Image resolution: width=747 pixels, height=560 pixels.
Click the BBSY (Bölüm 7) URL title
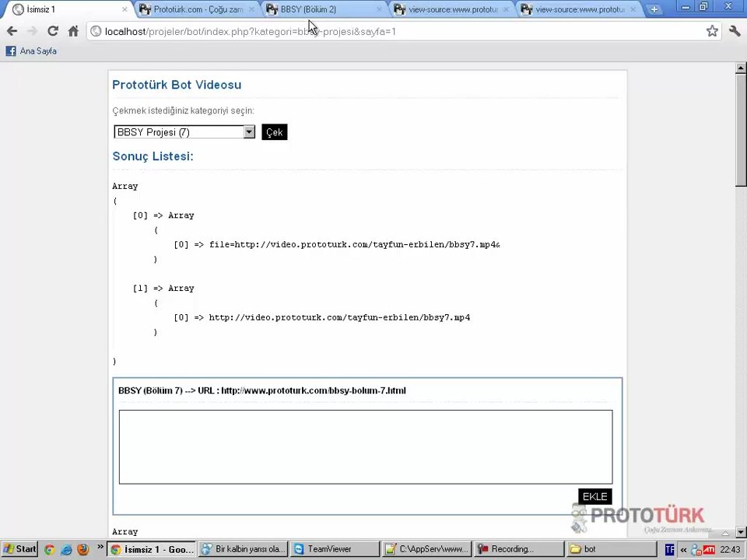click(x=262, y=390)
